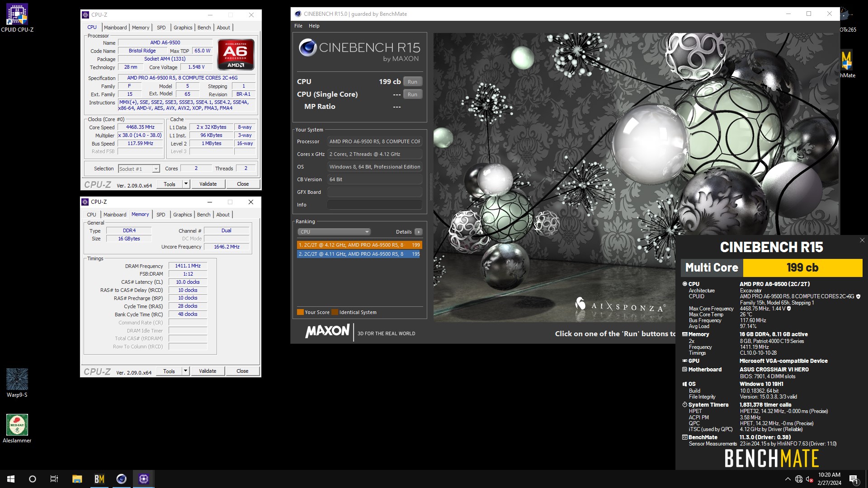
Task: Click the CPUID verified shield icon
Action: tap(858, 296)
